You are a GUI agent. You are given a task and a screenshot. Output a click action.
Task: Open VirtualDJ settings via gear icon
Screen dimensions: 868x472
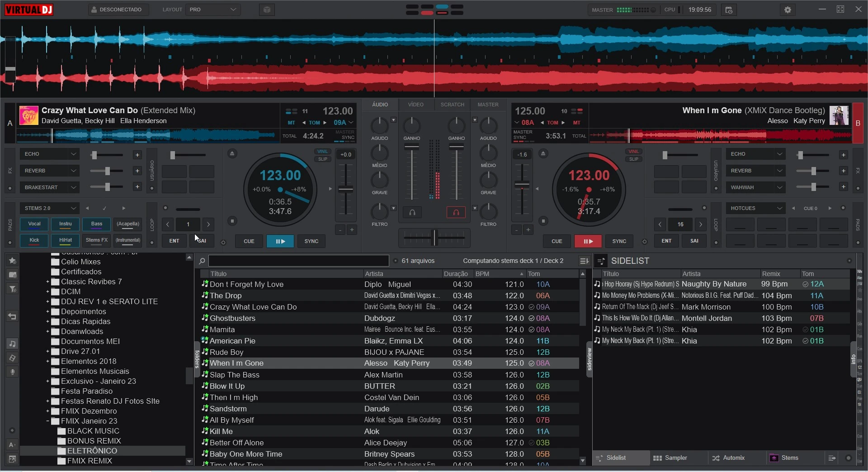point(788,10)
